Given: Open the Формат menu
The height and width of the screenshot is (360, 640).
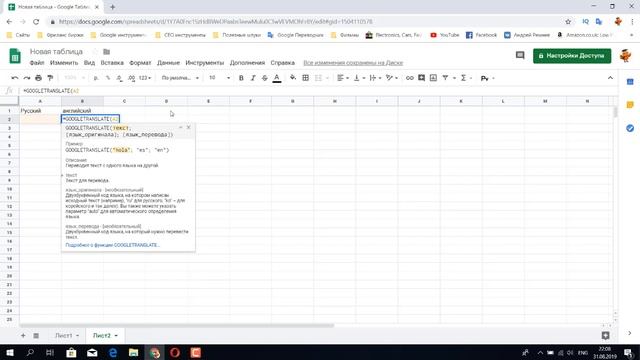Looking at the screenshot, I should (x=140, y=63).
